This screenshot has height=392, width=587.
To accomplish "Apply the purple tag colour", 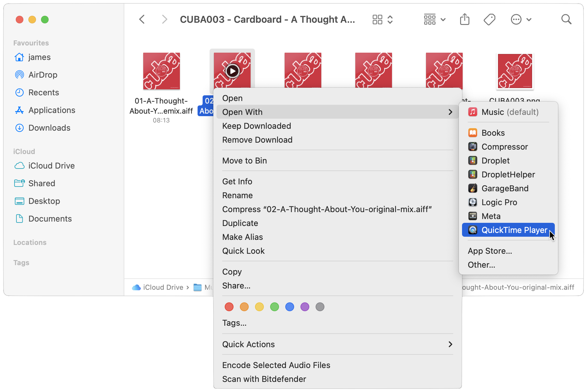I will [x=305, y=307].
